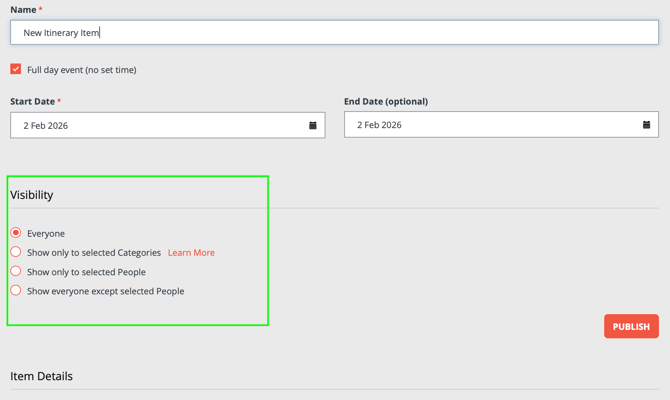Click the 'Show everyone except selected People' label text
670x400 pixels.
pyautogui.click(x=105, y=291)
